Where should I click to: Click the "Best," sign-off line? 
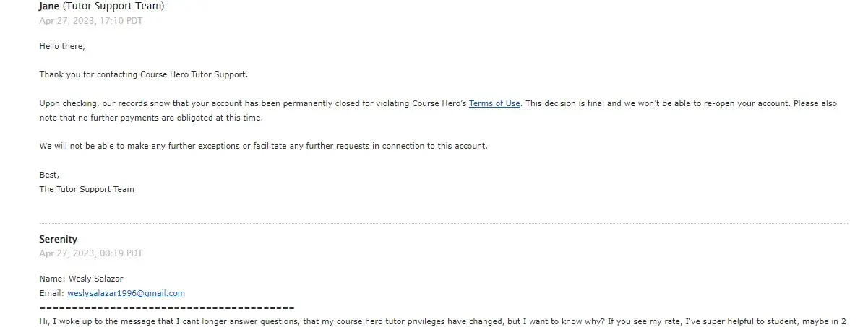[x=49, y=175]
